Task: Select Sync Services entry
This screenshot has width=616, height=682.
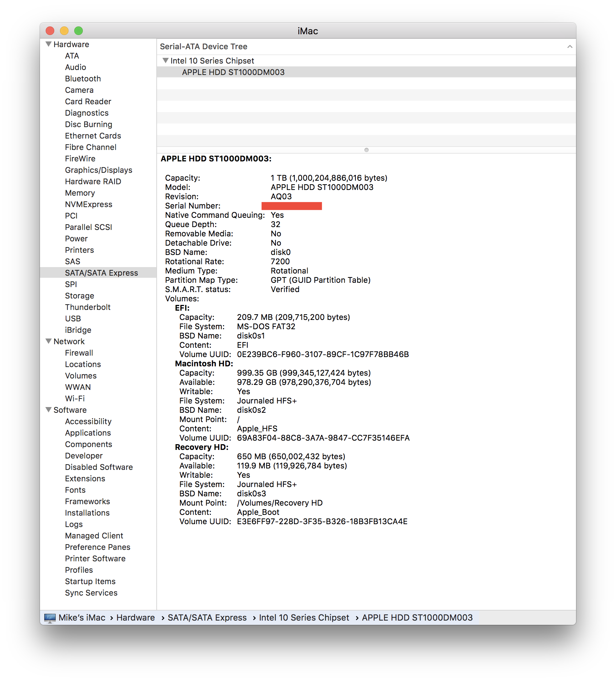Action: pos(91,593)
